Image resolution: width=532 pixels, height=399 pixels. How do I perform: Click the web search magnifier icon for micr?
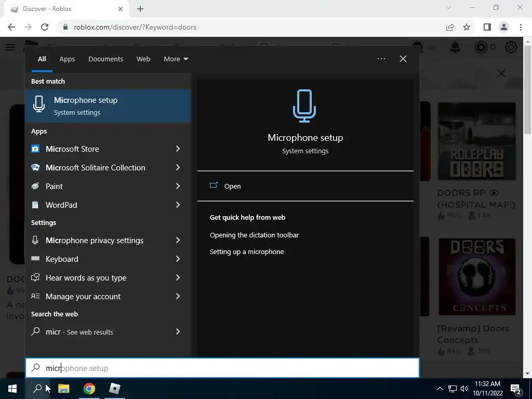[35, 331]
